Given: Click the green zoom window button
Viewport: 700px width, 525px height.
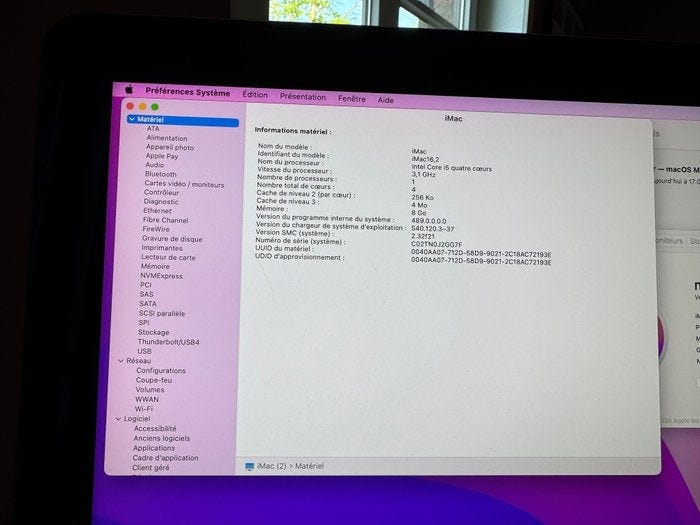Looking at the screenshot, I should [154, 107].
